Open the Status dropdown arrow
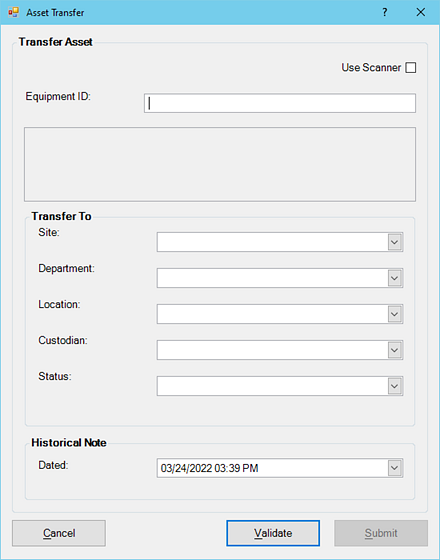Image resolution: width=440 pixels, height=560 pixels. click(395, 386)
